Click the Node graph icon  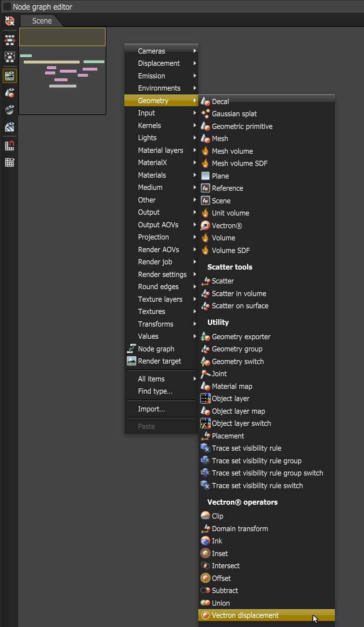[131, 349]
